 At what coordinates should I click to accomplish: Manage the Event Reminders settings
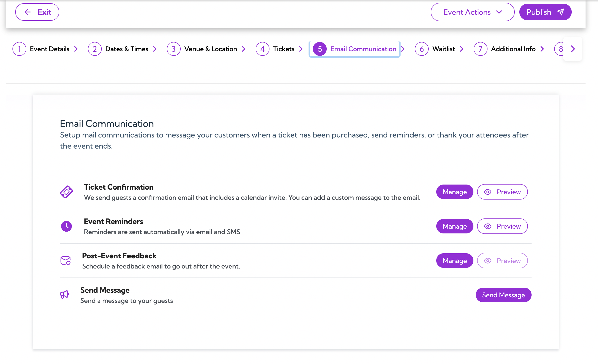pyautogui.click(x=454, y=226)
